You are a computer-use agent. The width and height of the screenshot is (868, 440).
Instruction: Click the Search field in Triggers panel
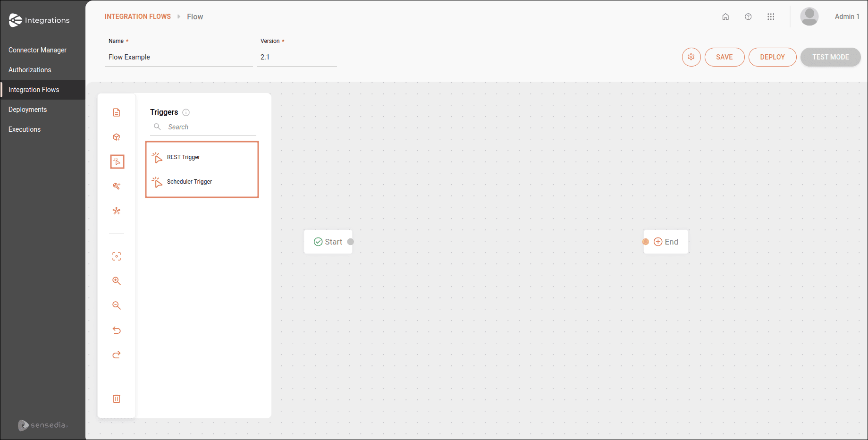(208, 127)
